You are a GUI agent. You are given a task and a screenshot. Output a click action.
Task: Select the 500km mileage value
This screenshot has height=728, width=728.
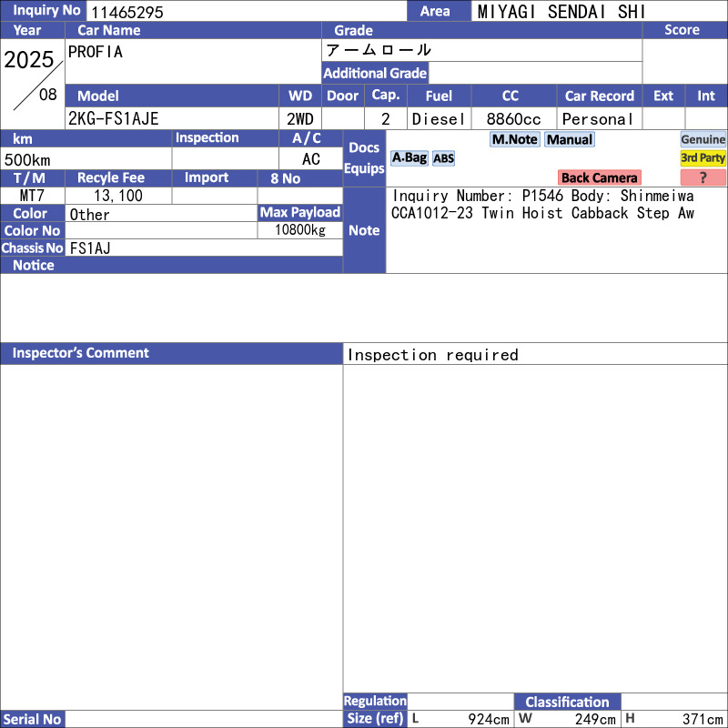coord(27,160)
